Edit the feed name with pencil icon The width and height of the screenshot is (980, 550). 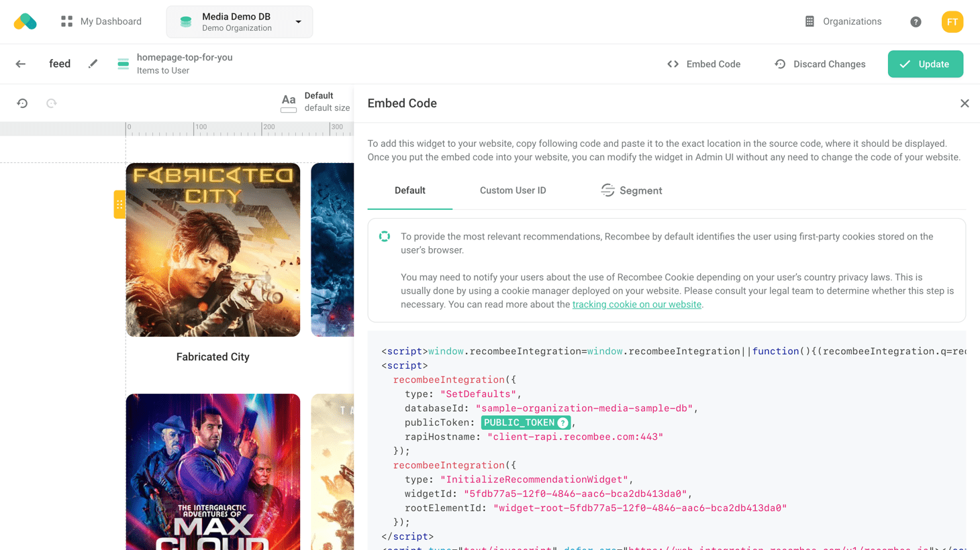[x=93, y=64]
